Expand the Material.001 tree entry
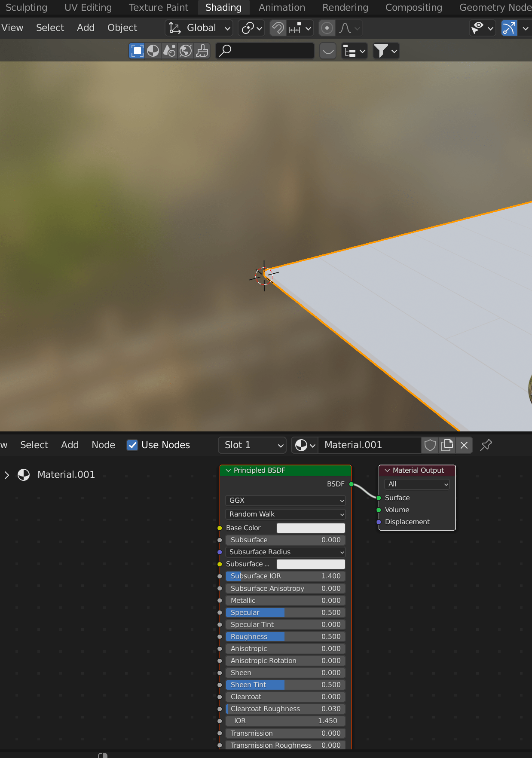Viewport: 532px width, 758px height. tap(7, 475)
